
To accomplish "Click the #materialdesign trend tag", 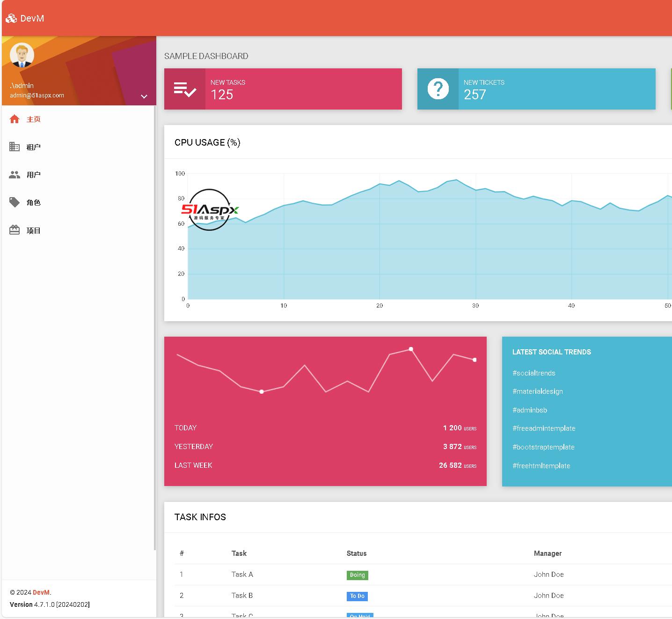I will click(538, 391).
